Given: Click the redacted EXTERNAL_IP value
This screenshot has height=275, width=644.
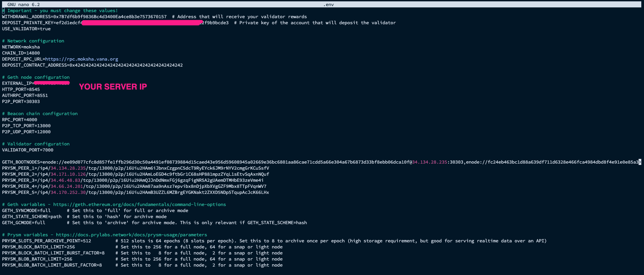Looking at the screenshot, I should pyautogui.click(x=52, y=83).
